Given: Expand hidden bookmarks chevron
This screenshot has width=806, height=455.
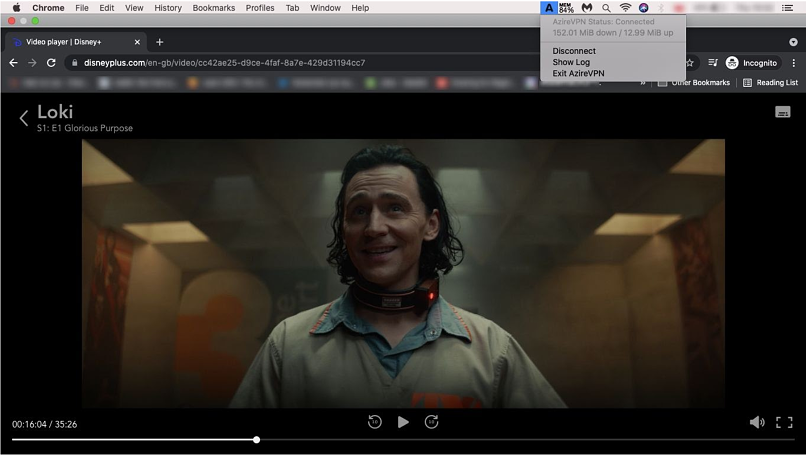Looking at the screenshot, I should (x=643, y=83).
